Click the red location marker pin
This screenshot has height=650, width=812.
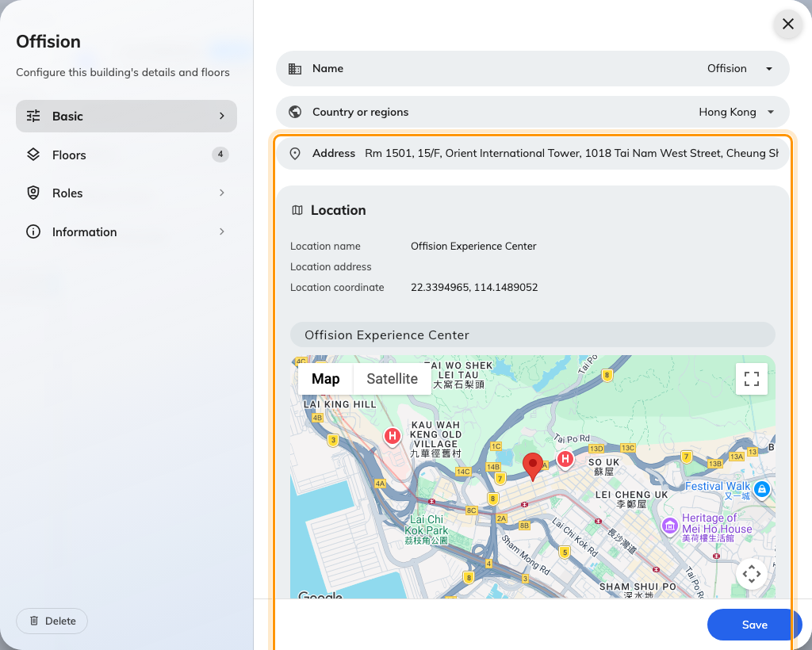coord(532,467)
